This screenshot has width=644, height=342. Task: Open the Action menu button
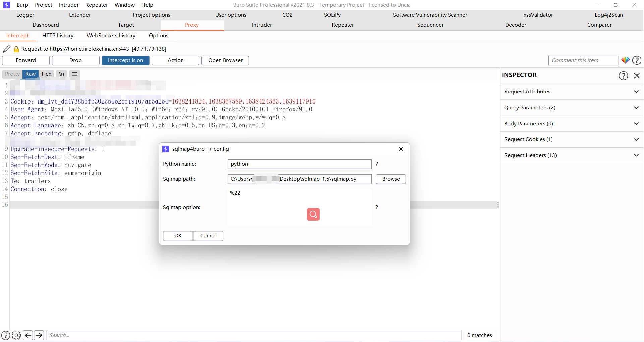[176, 60]
